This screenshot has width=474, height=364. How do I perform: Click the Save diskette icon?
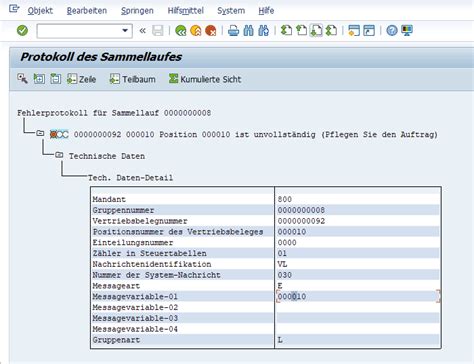[158, 31]
